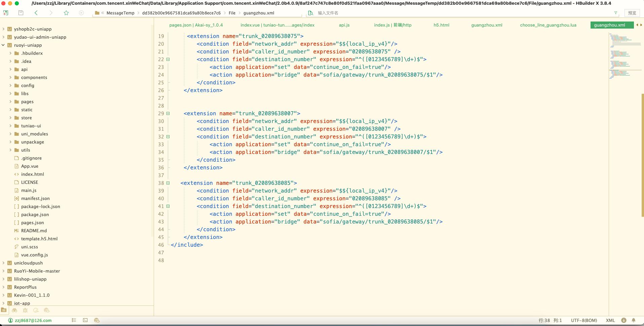Open the binoculars search panel icon

click(x=14, y=310)
